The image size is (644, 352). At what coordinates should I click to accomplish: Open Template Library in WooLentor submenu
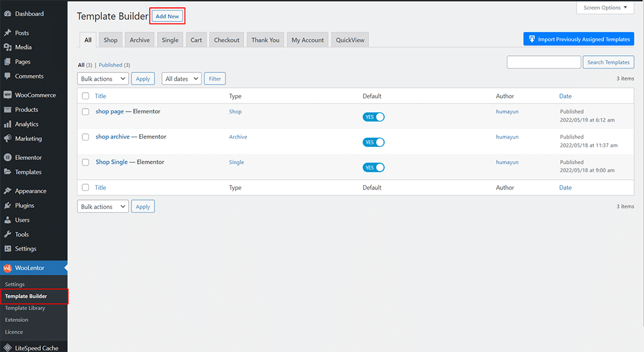click(x=25, y=308)
